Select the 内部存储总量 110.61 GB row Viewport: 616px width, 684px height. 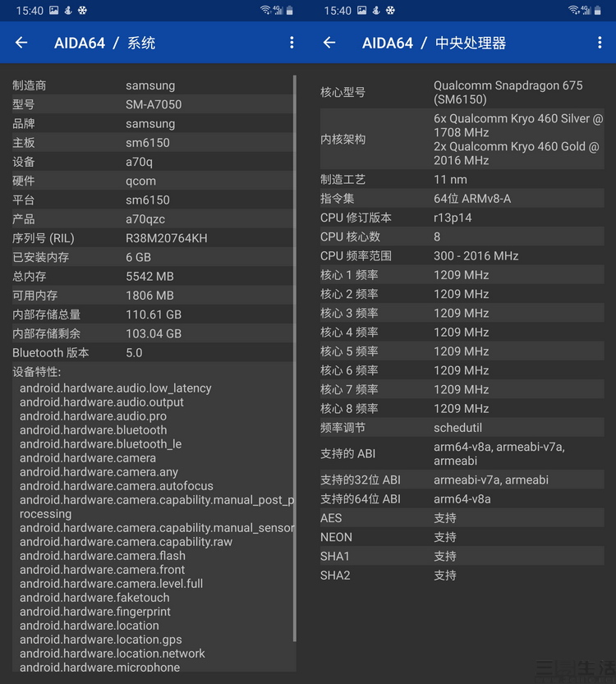pyautogui.click(x=153, y=314)
